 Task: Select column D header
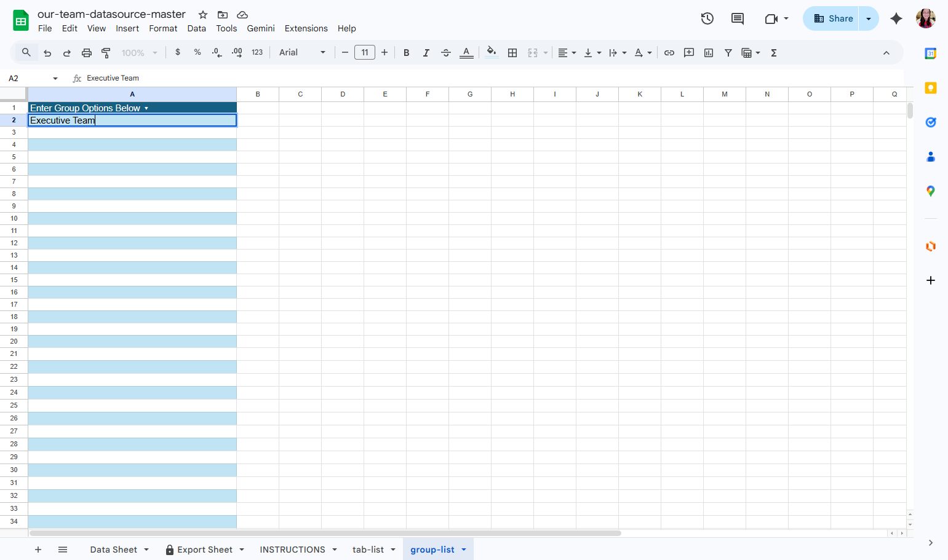tap(343, 94)
